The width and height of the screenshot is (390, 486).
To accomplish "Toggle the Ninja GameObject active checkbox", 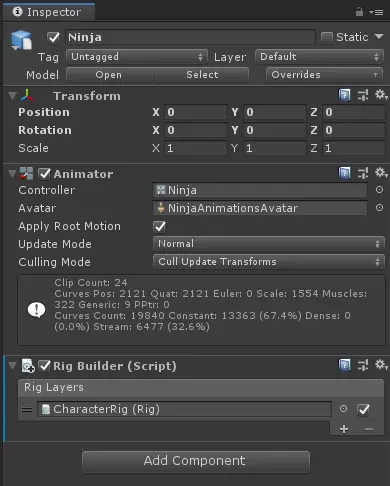I will pyautogui.click(x=53, y=37).
